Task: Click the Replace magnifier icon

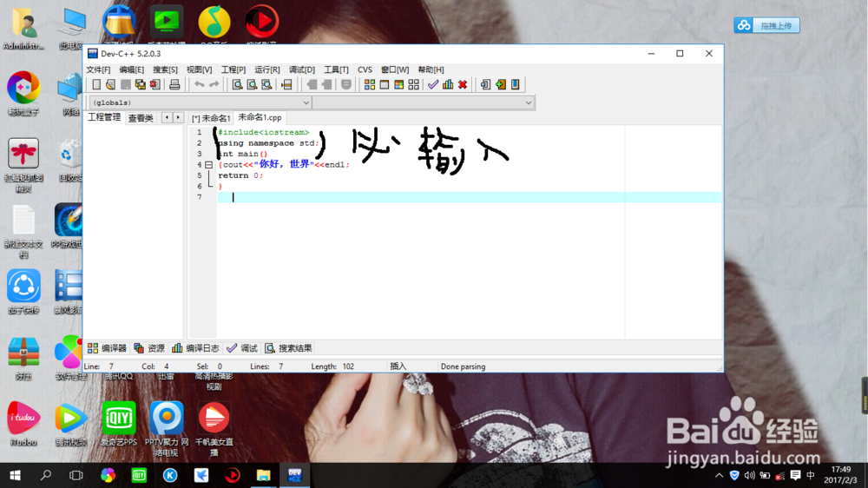Action: click(x=252, y=85)
